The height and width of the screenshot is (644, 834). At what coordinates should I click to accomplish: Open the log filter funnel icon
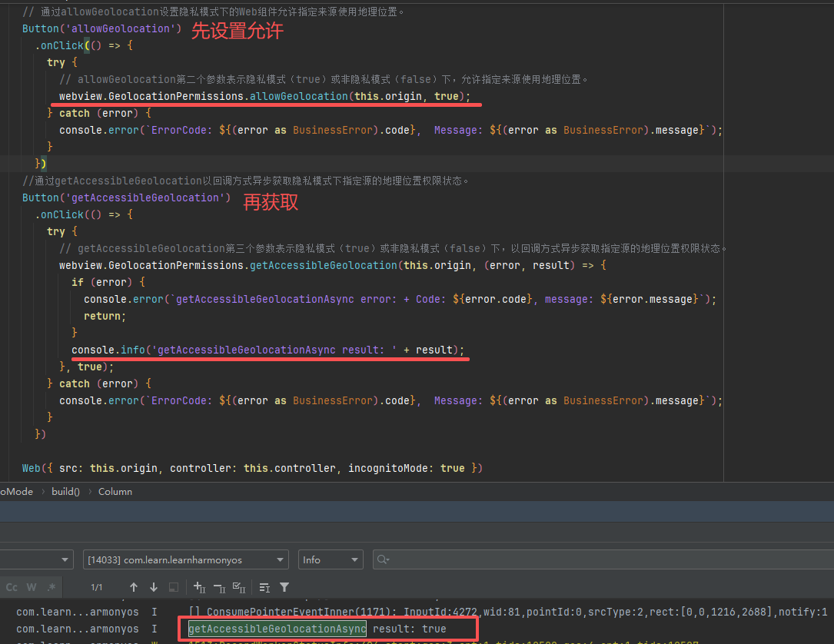[284, 587]
